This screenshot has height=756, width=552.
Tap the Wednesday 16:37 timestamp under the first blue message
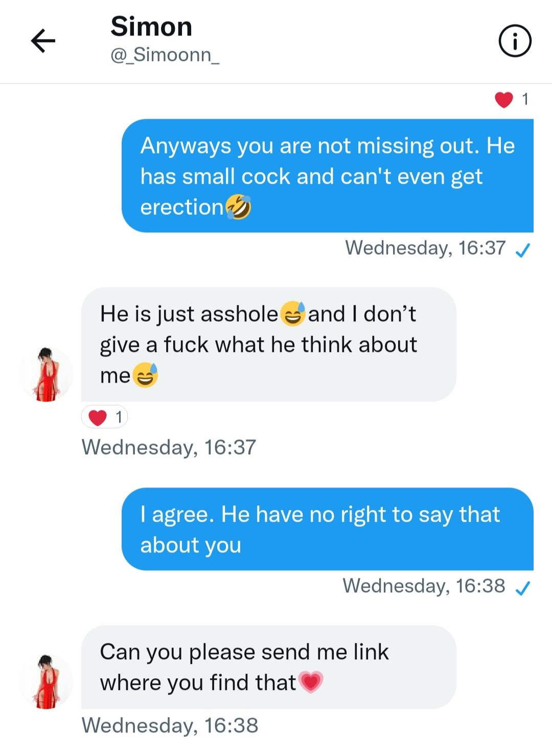[x=425, y=248]
